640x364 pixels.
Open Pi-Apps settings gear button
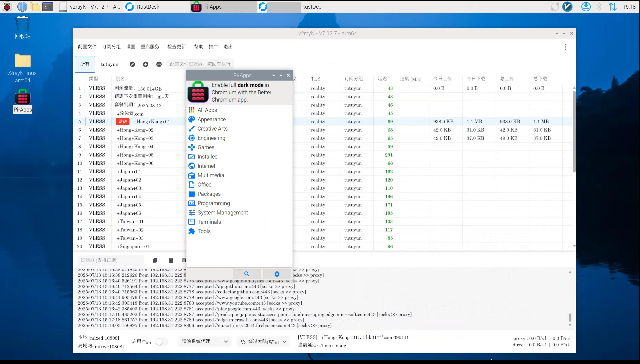pyautogui.click(x=277, y=274)
